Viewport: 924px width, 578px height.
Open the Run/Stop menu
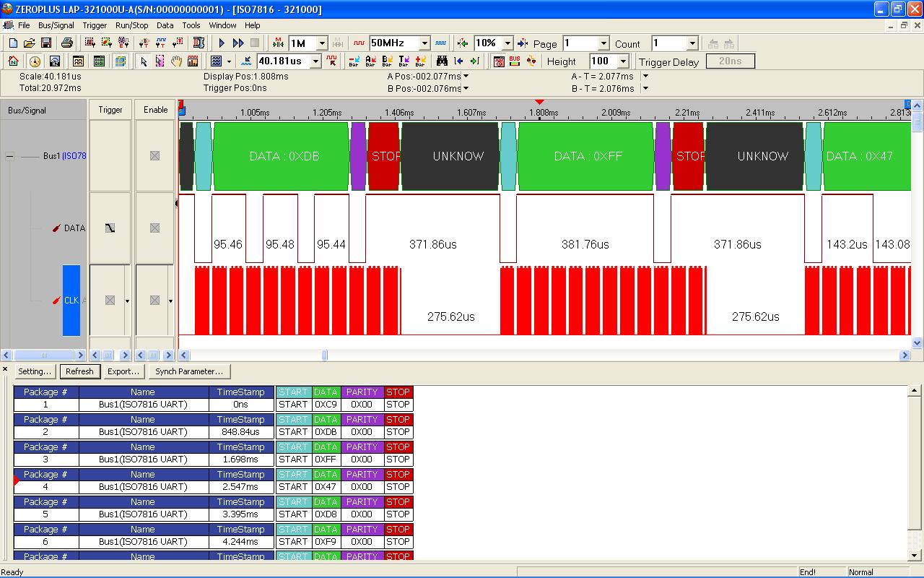132,25
